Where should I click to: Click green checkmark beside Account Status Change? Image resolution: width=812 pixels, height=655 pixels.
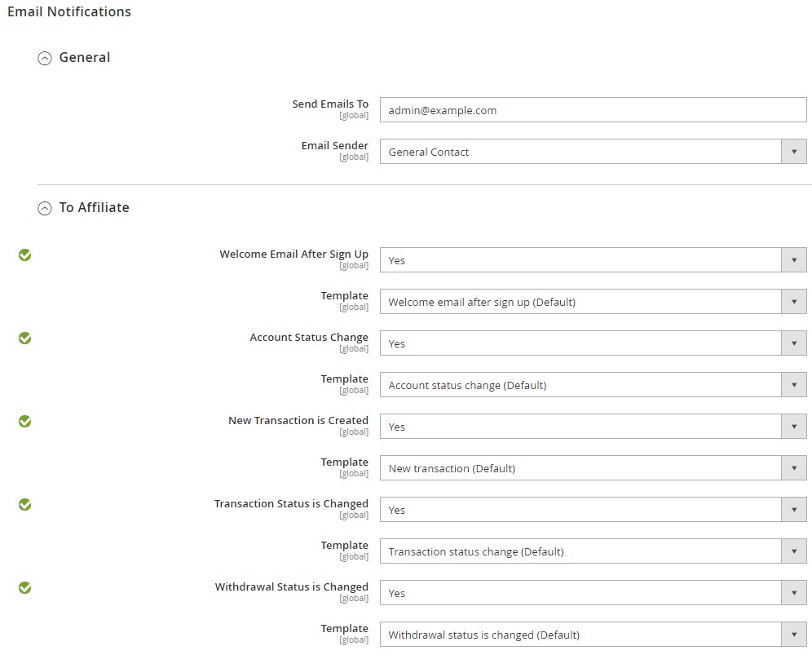point(25,339)
